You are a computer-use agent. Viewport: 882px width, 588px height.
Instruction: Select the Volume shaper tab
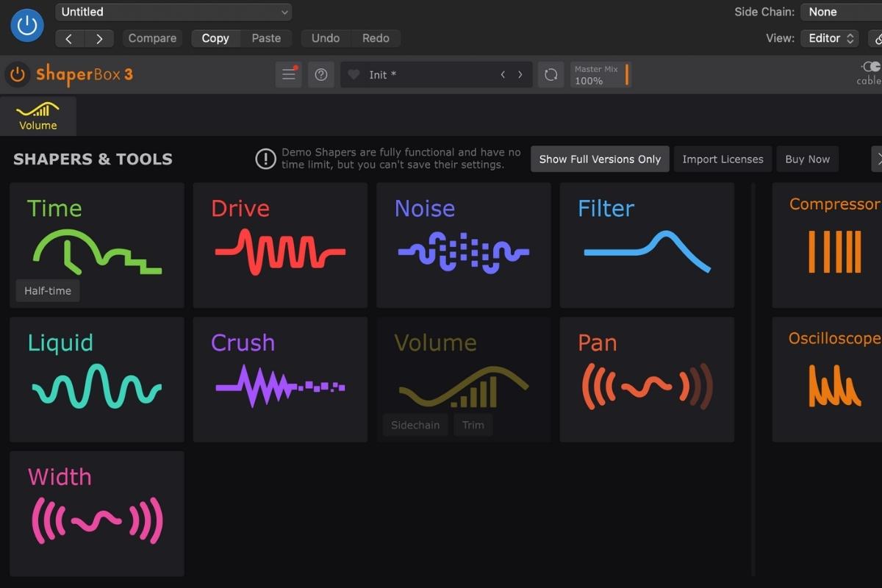point(38,116)
